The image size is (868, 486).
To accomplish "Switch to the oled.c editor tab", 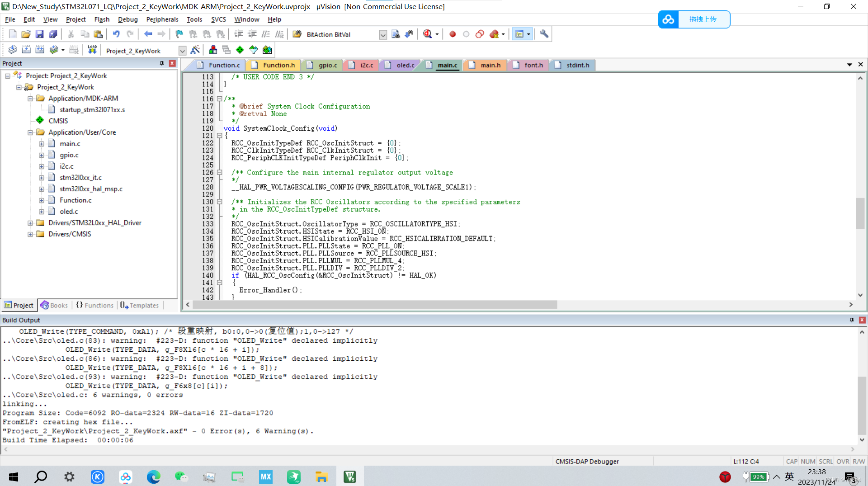I will click(401, 65).
